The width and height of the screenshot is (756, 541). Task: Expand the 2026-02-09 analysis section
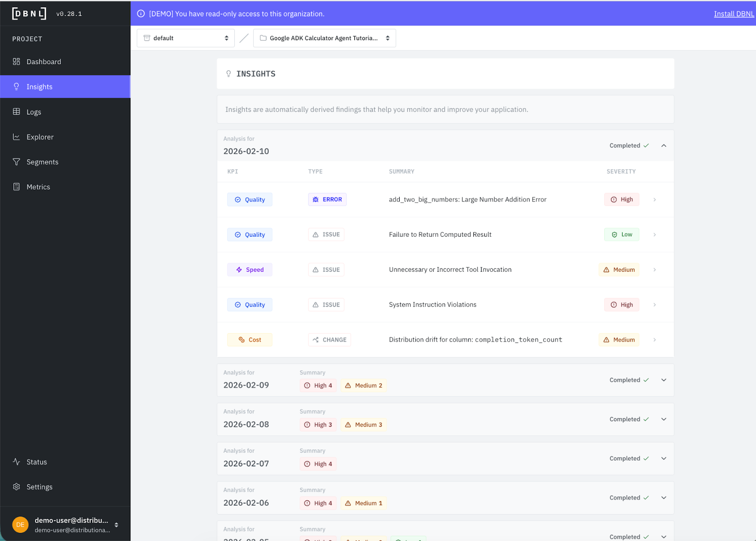(x=664, y=380)
